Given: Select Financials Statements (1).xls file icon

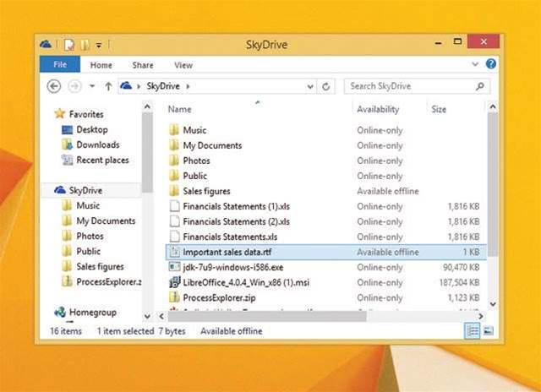Looking at the screenshot, I should pos(175,206).
